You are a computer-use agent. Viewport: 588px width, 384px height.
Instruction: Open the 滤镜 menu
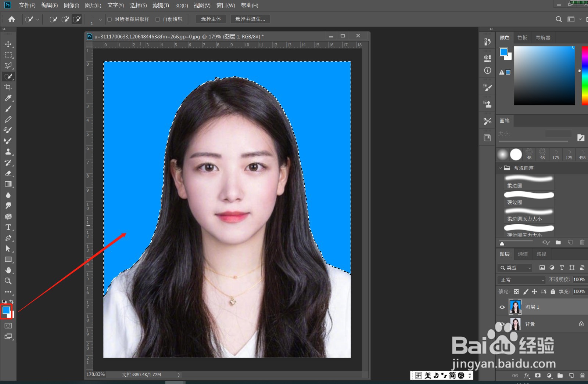161,5
